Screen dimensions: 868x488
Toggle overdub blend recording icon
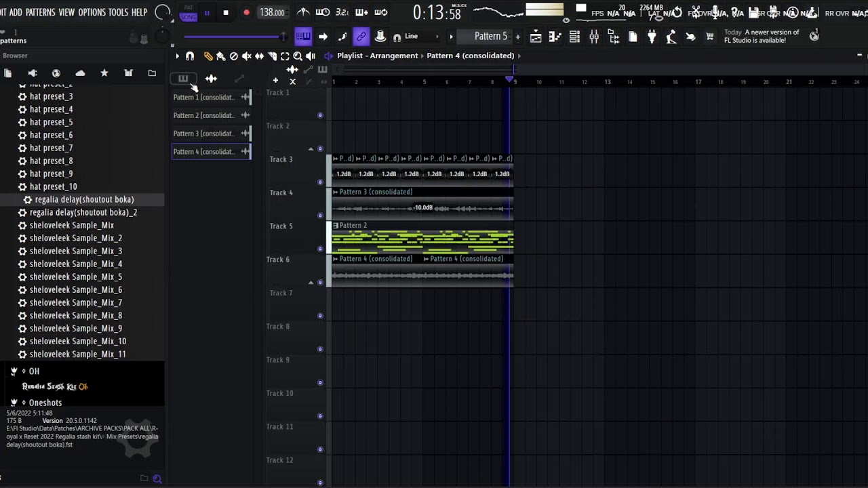[361, 12]
